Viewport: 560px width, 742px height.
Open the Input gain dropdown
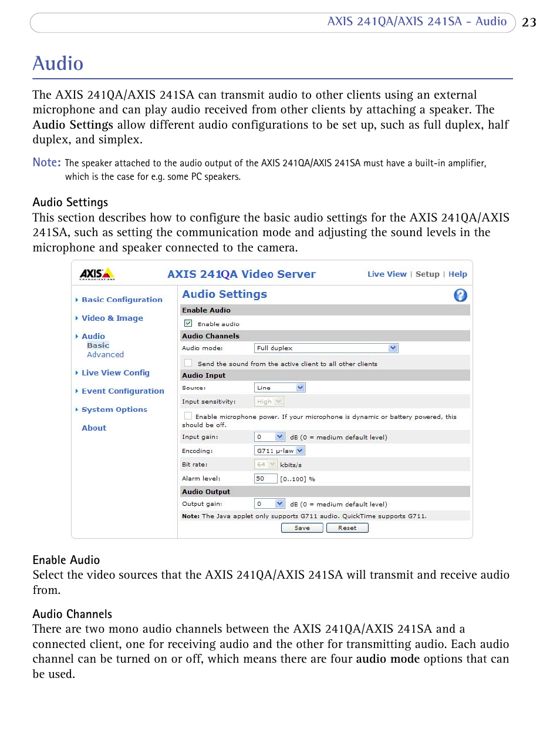[269, 437]
